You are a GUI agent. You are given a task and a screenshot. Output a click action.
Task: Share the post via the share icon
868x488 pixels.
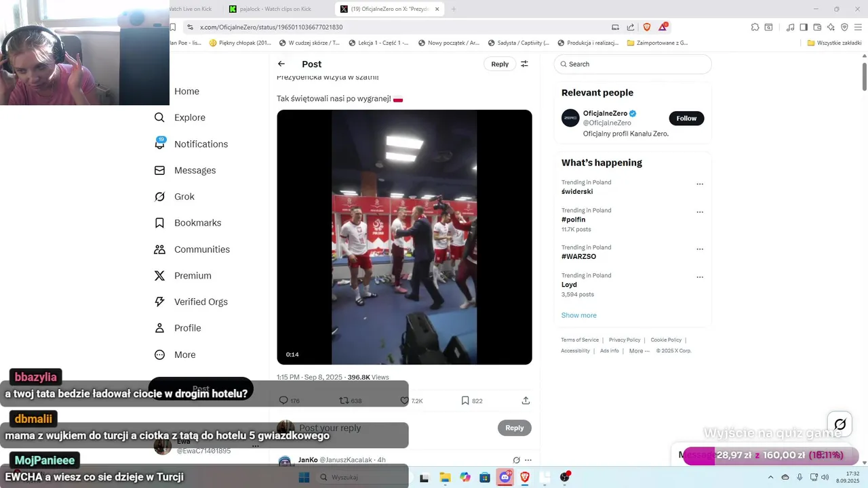(526, 401)
